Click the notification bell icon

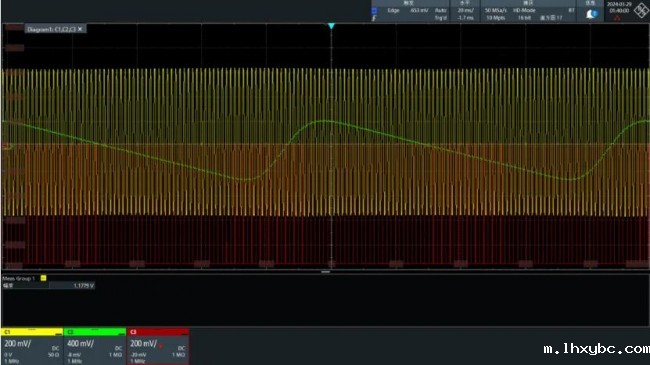592,14
